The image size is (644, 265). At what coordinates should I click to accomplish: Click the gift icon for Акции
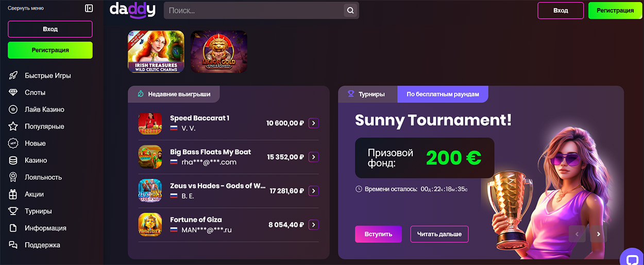click(x=13, y=195)
